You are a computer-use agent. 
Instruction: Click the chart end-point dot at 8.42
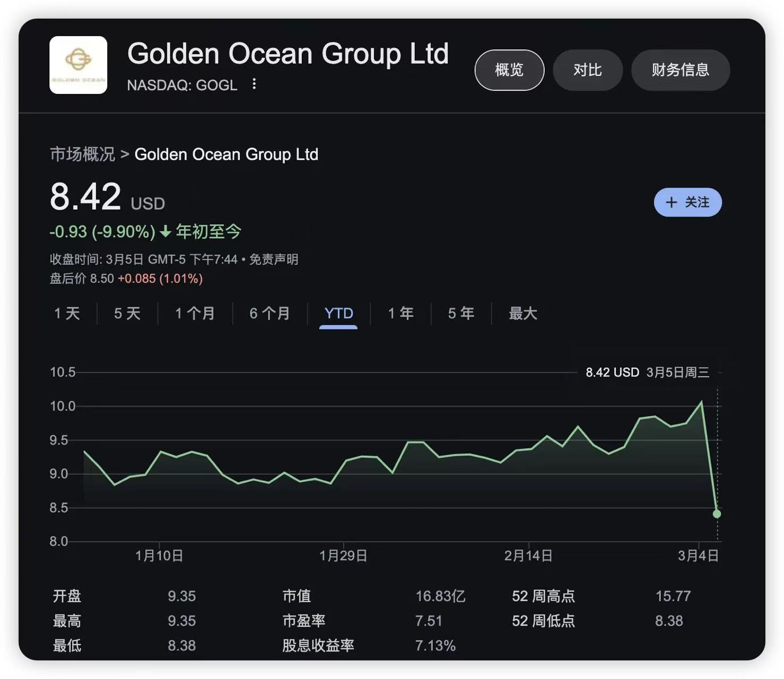click(717, 513)
